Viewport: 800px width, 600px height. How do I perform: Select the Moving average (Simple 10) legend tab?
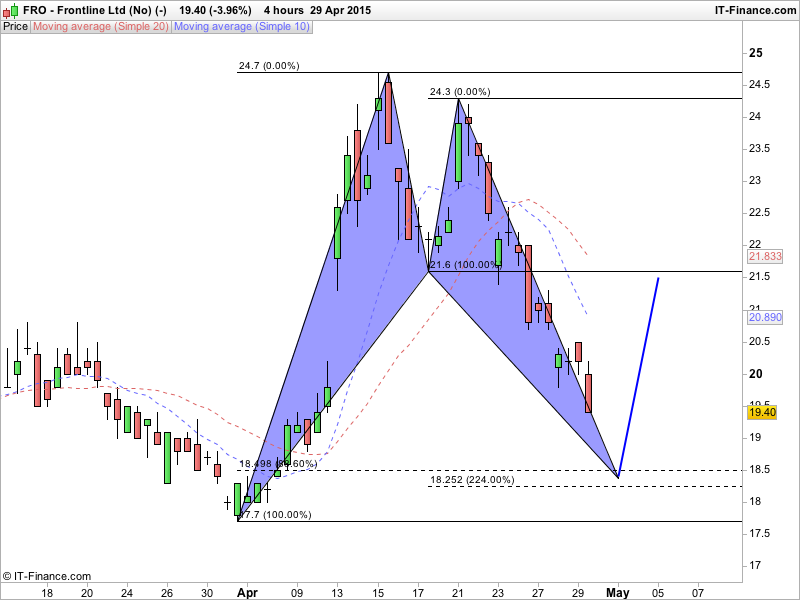pos(242,26)
